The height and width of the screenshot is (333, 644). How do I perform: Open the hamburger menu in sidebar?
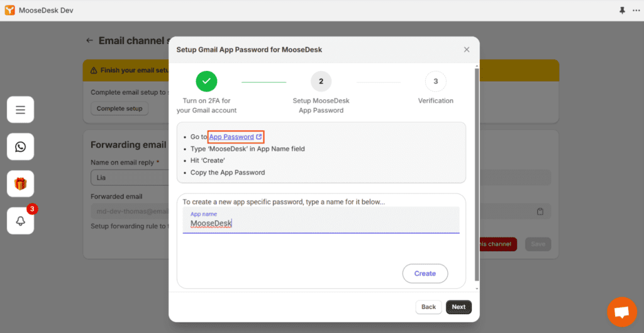tap(21, 109)
